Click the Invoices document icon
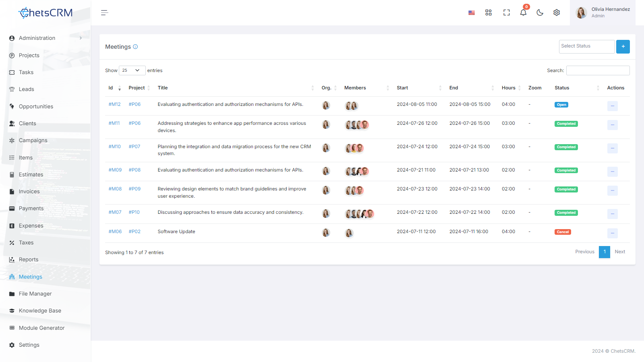 (x=12, y=192)
